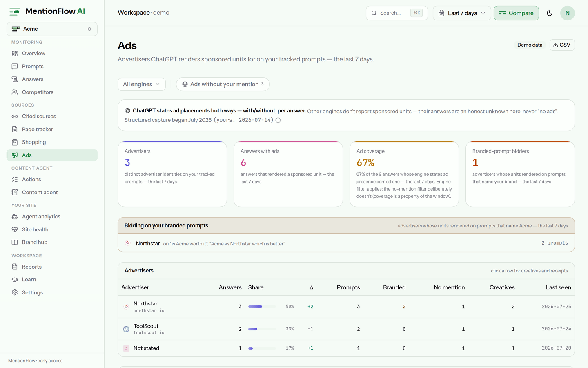Expand the Not stated advertiser row
Viewport: 588px width, 368px height.
coord(346,348)
